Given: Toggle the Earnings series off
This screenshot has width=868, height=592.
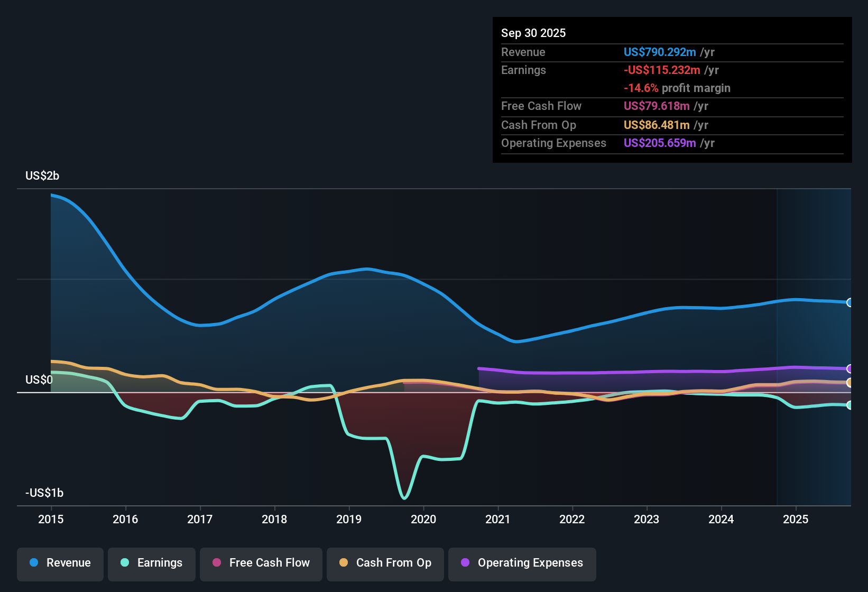Looking at the screenshot, I should point(152,563).
